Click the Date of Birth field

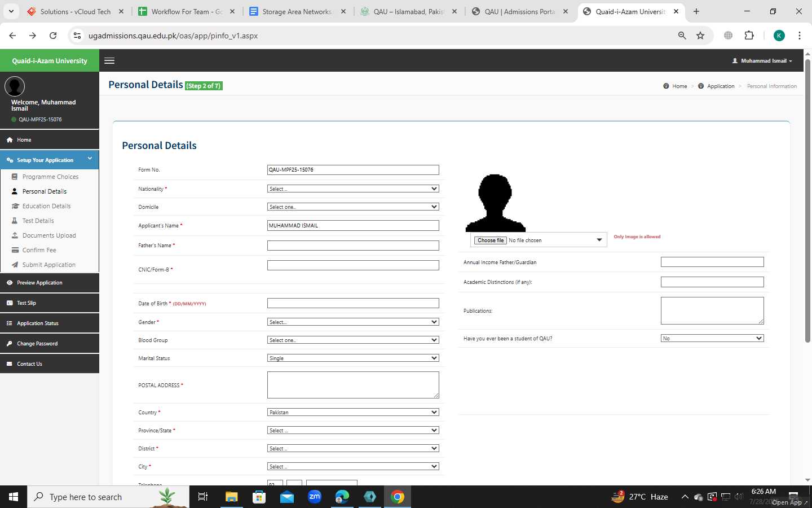coord(353,303)
